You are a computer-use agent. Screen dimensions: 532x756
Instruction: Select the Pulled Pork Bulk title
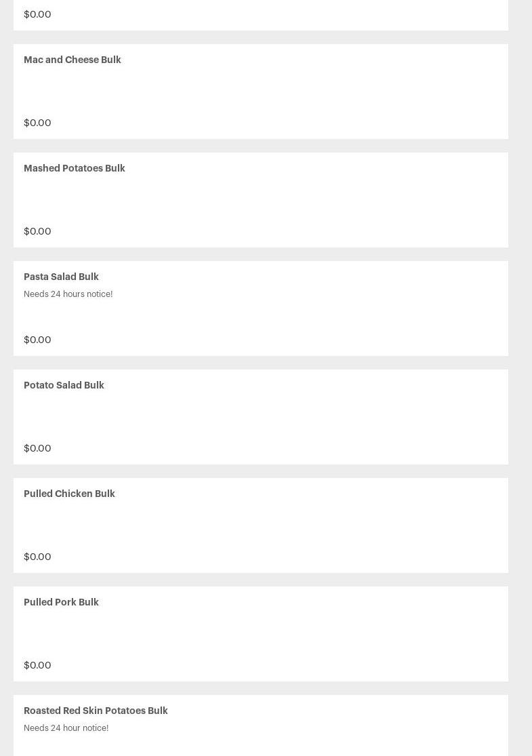click(x=61, y=602)
